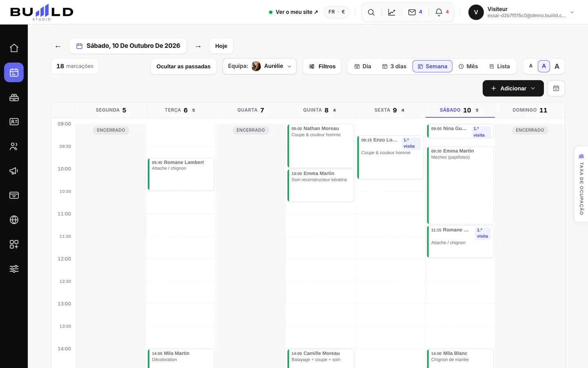Open the megaphone marketing sidebar icon
The width and height of the screenshot is (588, 368).
point(14,171)
